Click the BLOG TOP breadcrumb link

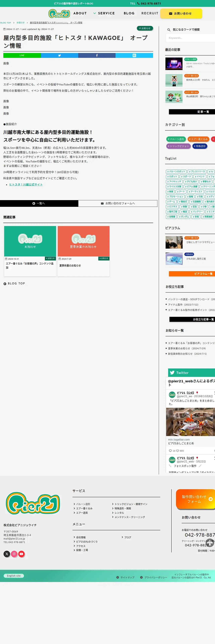[x=6, y=23]
